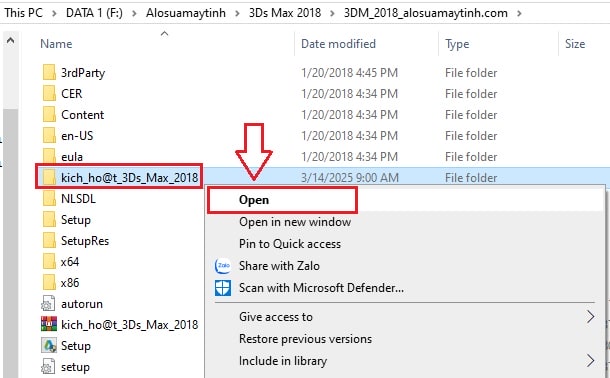Expand the Give access to submenu arrow

[x=591, y=317]
